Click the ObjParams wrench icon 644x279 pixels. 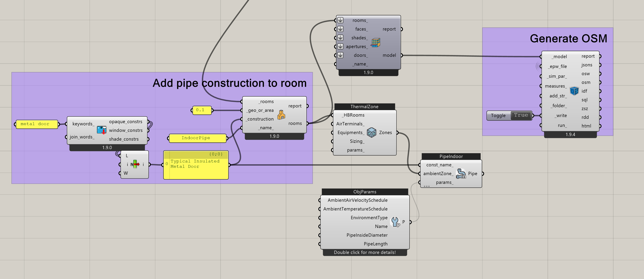tap(395, 222)
